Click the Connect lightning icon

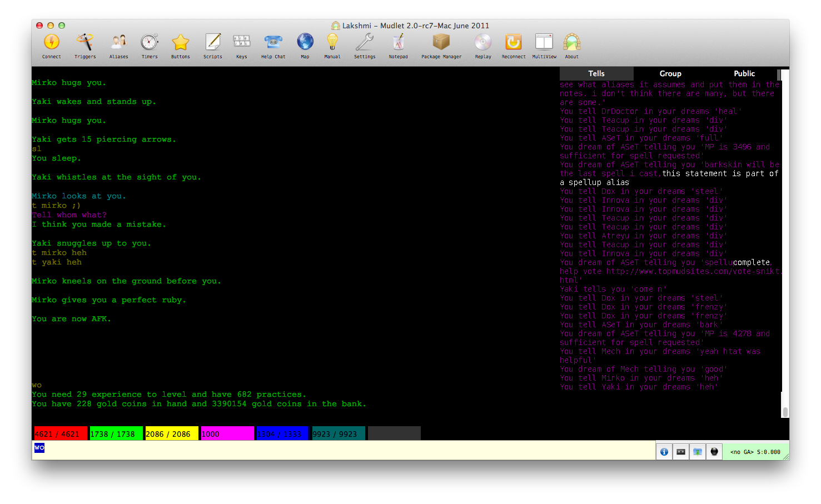(x=52, y=43)
